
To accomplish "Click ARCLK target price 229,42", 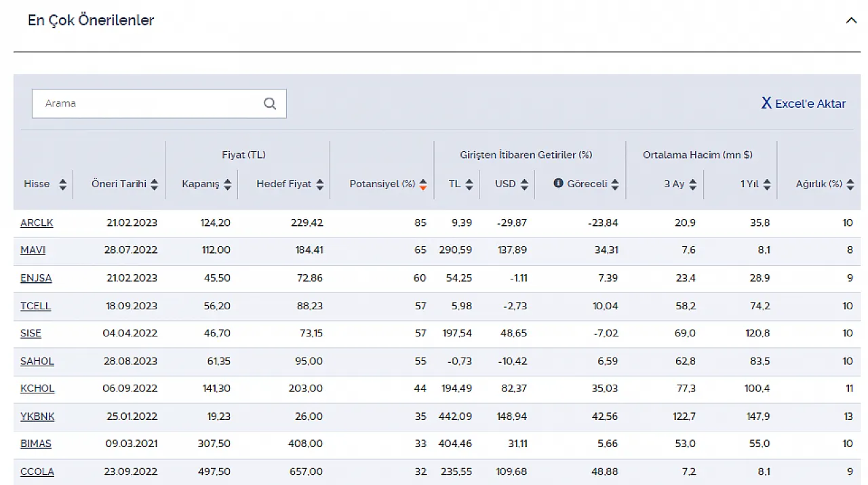I will [307, 222].
